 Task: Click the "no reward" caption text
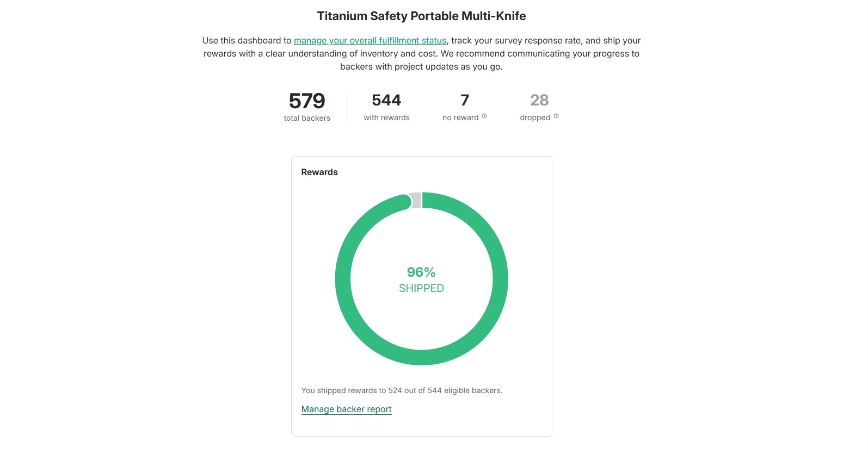460,117
